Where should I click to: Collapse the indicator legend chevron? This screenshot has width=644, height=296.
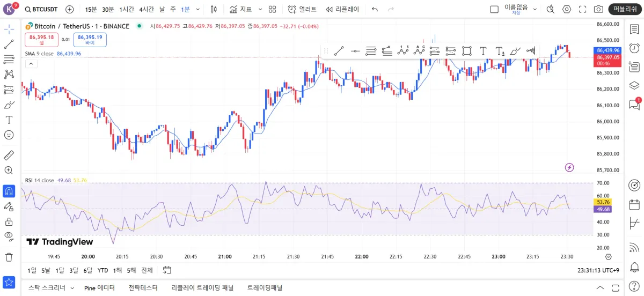pyautogui.click(x=31, y=64)
